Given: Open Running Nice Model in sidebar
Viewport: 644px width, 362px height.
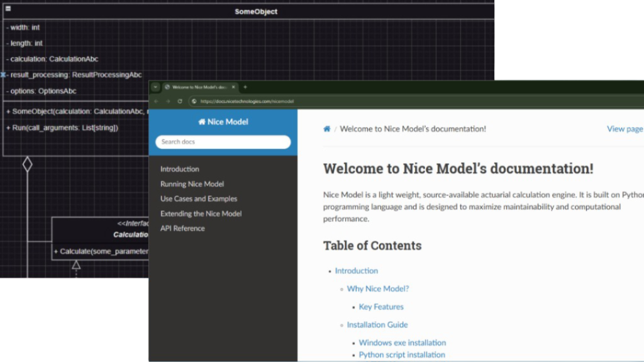Looking at the screenshot, I should pos(192,184).
